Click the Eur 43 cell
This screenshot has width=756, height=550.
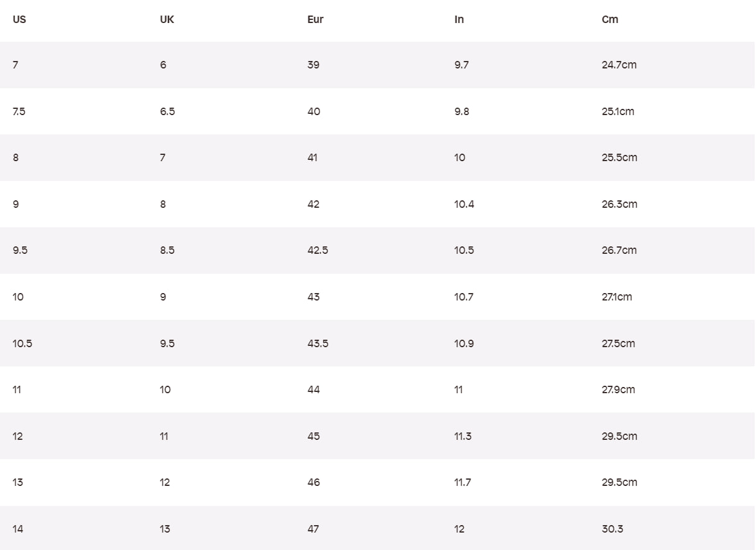pos(313,297)
